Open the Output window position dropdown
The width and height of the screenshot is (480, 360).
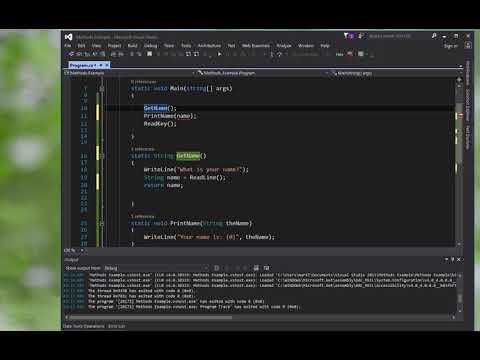point(446,259)
